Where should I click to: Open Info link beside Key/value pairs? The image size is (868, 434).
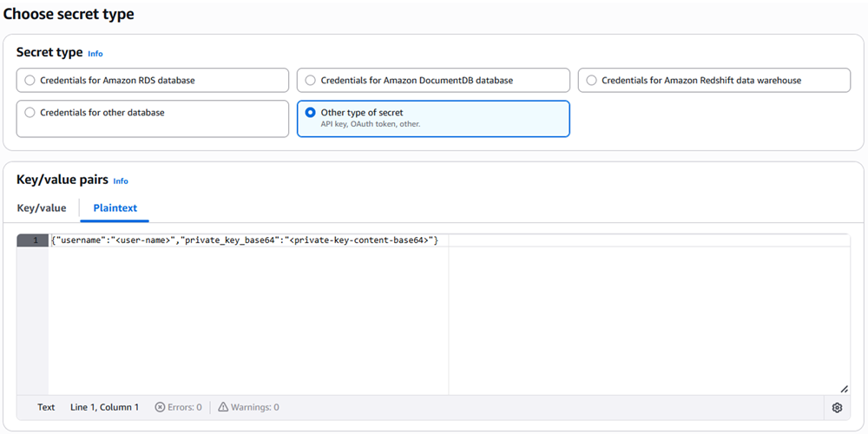[121, 181]
